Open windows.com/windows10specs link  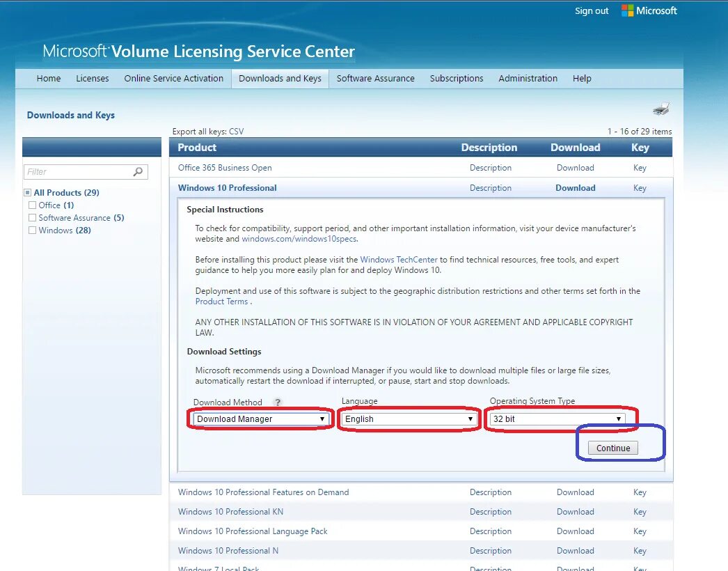click(x=299, y=239)
